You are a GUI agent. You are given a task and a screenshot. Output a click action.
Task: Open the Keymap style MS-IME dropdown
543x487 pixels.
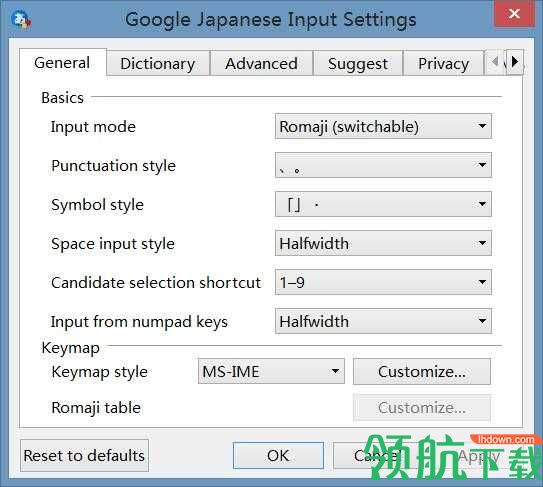coord(271,372)
